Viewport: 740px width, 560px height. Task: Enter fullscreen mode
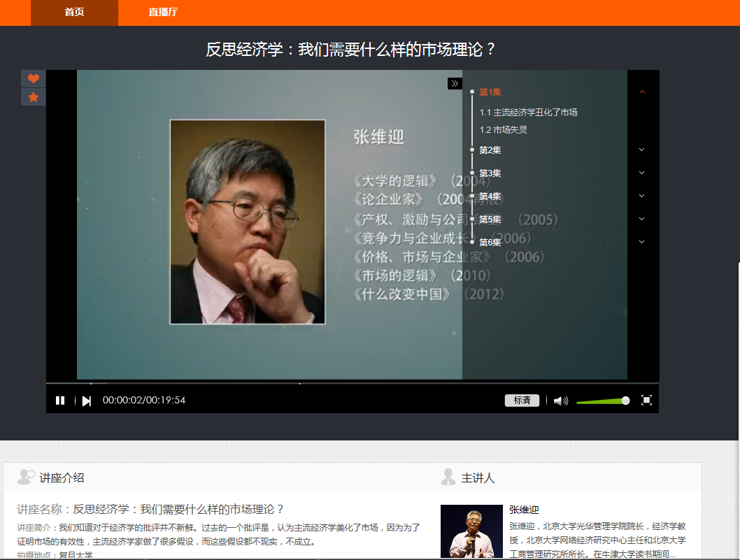[646, 400]
